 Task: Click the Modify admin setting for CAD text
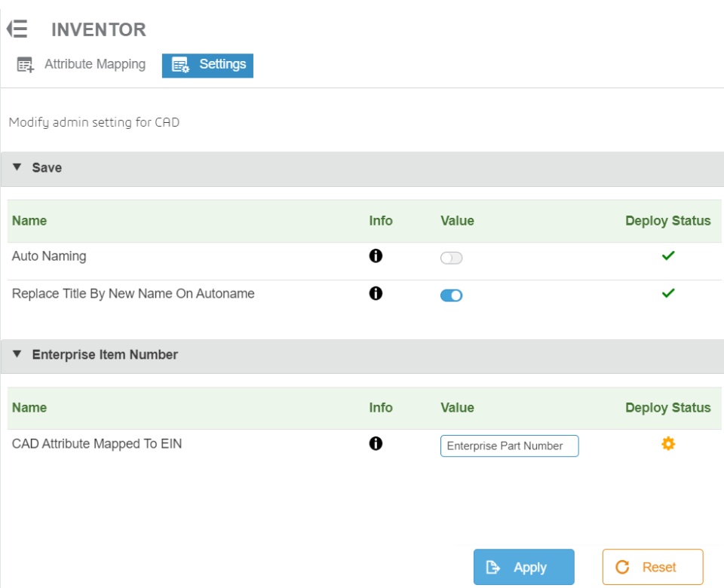(x=94, y=122)
